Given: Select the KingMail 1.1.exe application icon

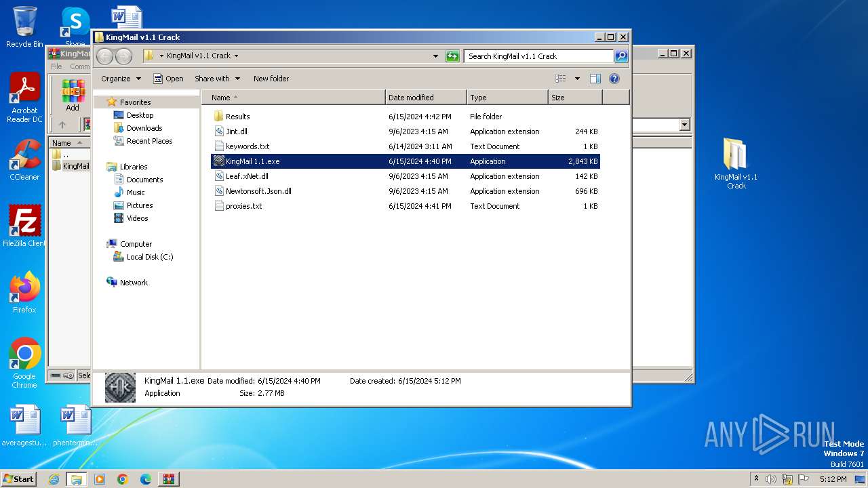Looking at the screenshot, I should (x=218, y=161).
